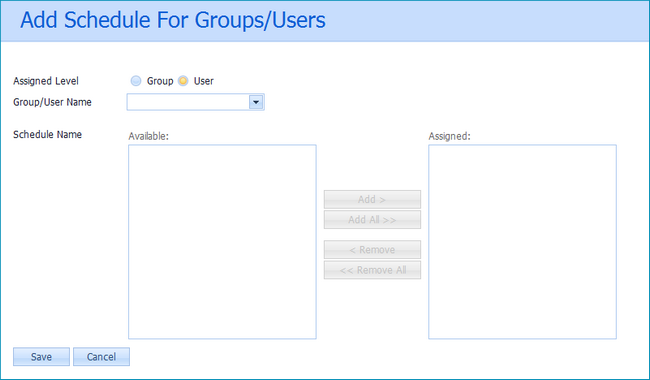Viewport: 650px width, 380px height.
Task: Click the << Remove All button
Action: (372, 270)
